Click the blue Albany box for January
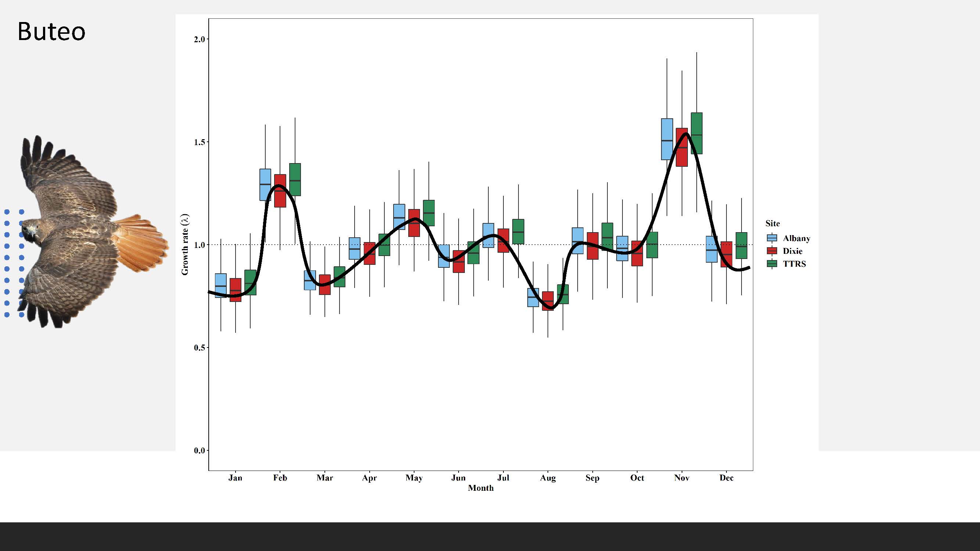Image resolution: width=980 pixels, height=551 pixels. coord(220,280)
